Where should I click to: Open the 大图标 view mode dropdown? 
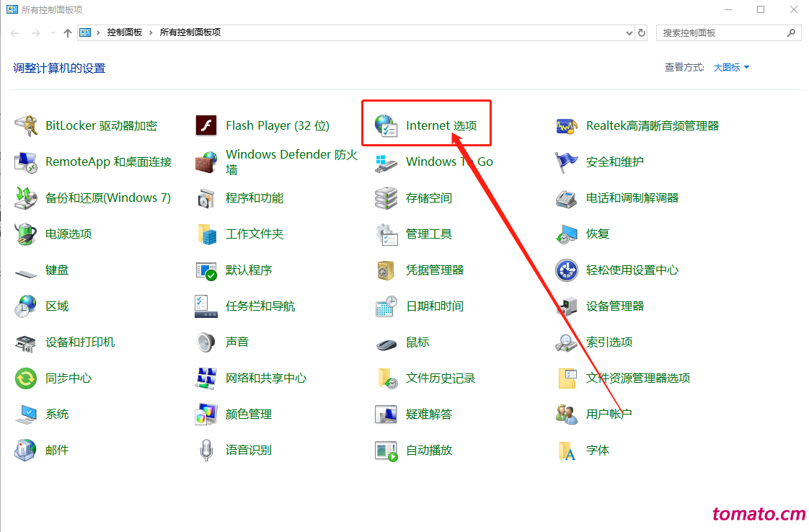[x=731, y=68]
